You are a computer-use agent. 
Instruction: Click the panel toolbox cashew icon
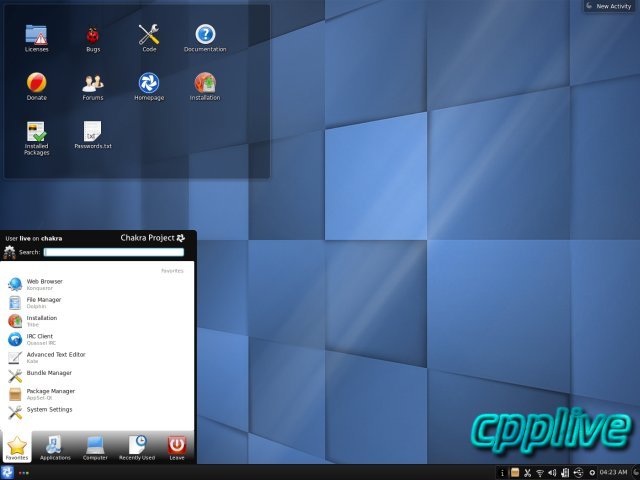pos(635,473)
